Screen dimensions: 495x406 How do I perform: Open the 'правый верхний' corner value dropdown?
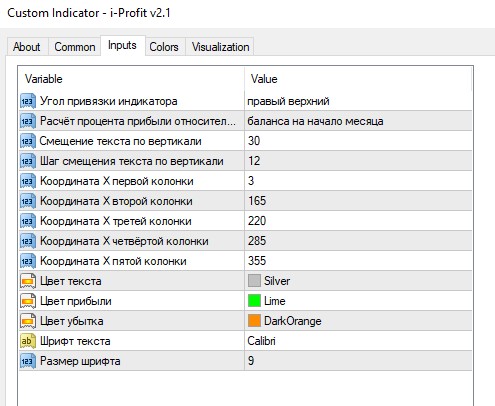[358, 101]
